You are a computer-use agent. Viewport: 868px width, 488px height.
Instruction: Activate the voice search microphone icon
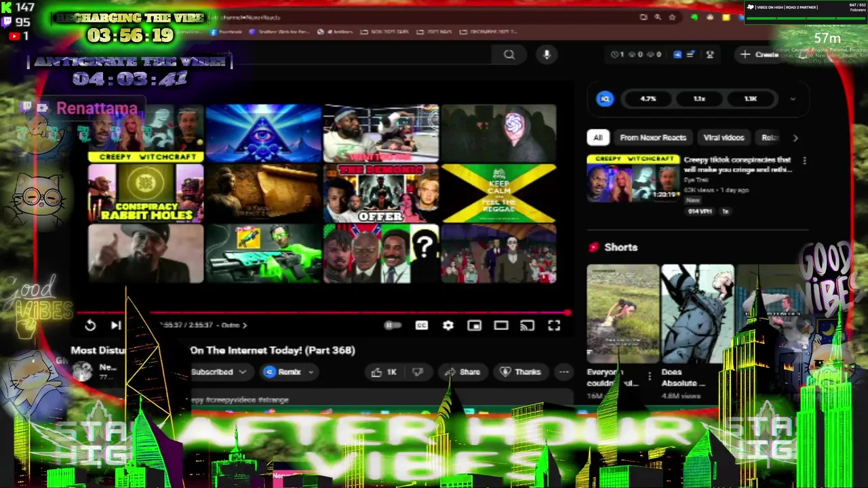pyautogui.click(x=547, y=55)
